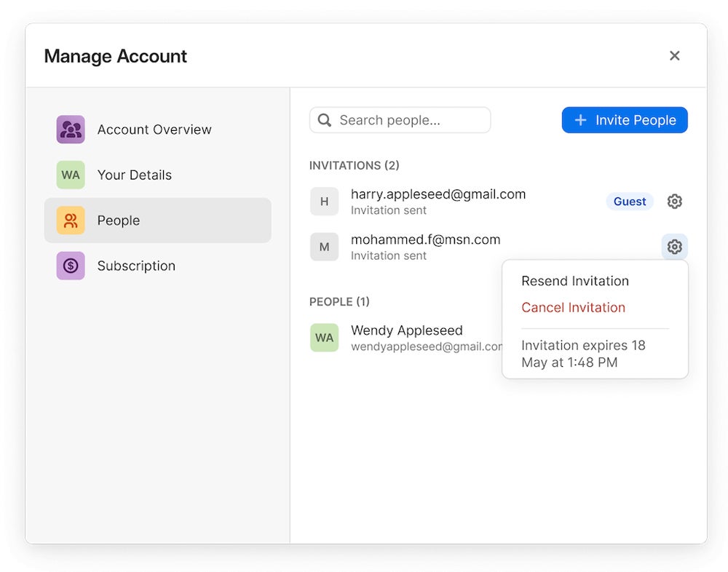Screen dimensions: 728x572
Task: Select the M avatar for Mohammed's invitation
Action: (x=324, y=247)
